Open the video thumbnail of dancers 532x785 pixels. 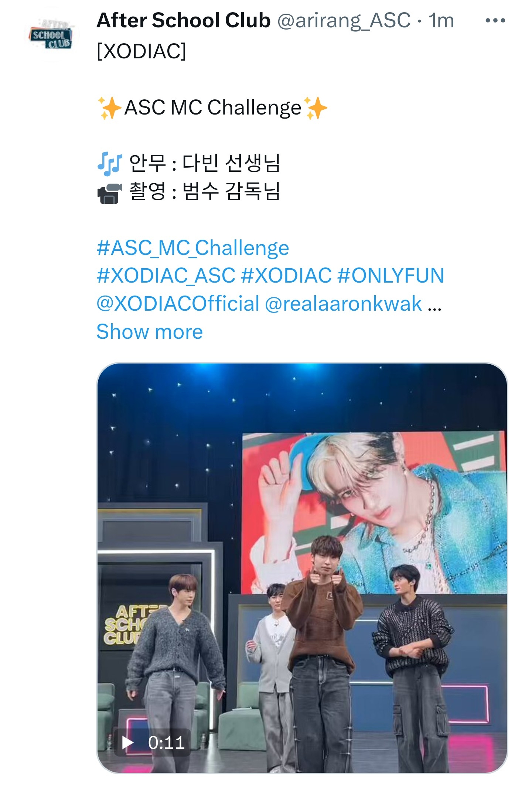302,567
